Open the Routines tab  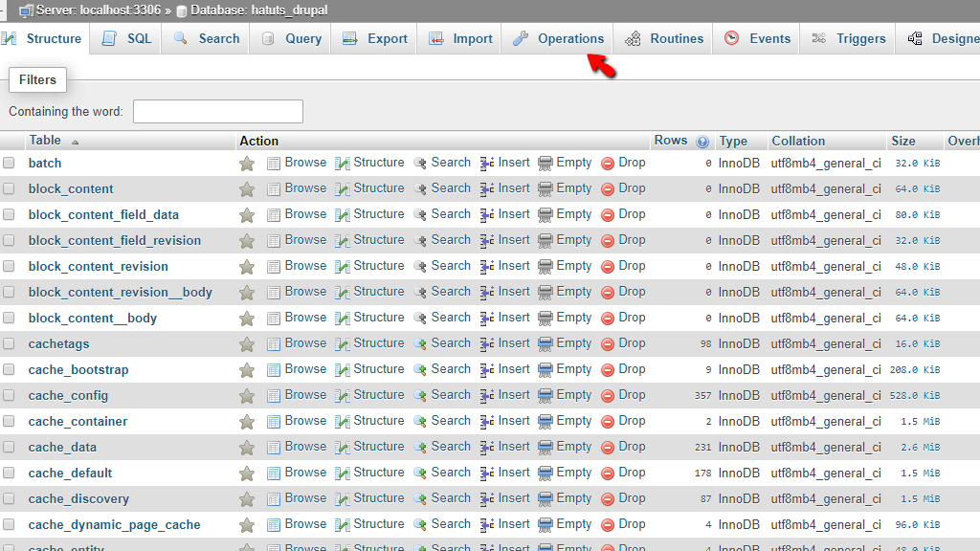(664, 38)
